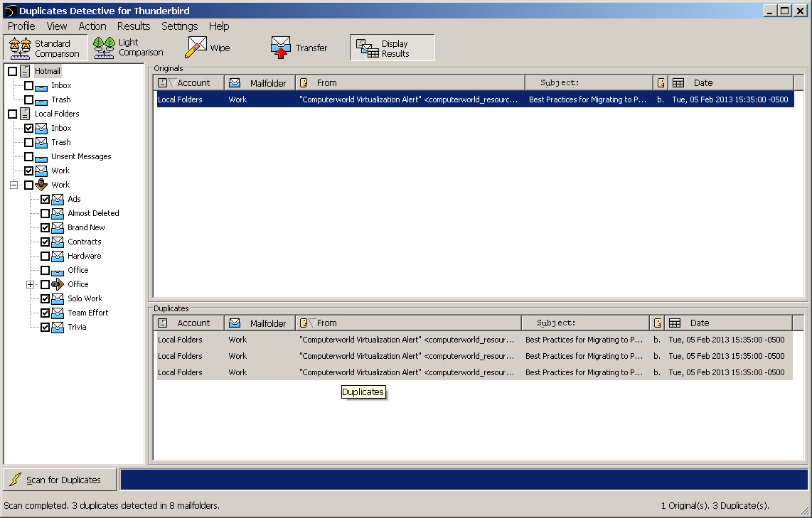
Task: Check the Hardware folder checkbox
Action: 45,257
